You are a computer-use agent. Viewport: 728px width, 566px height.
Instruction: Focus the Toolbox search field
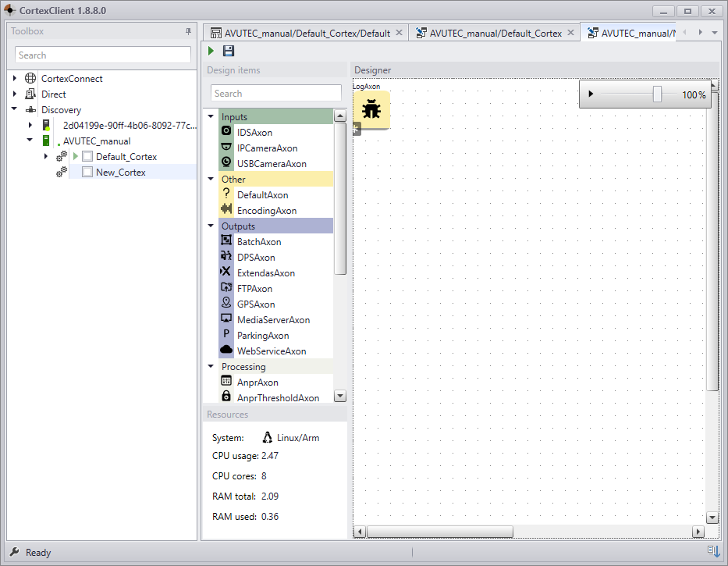103,55
